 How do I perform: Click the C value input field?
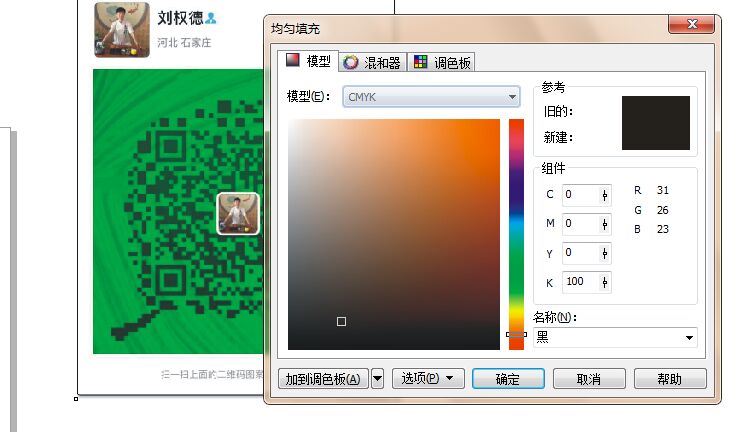(x=580, y=194)
